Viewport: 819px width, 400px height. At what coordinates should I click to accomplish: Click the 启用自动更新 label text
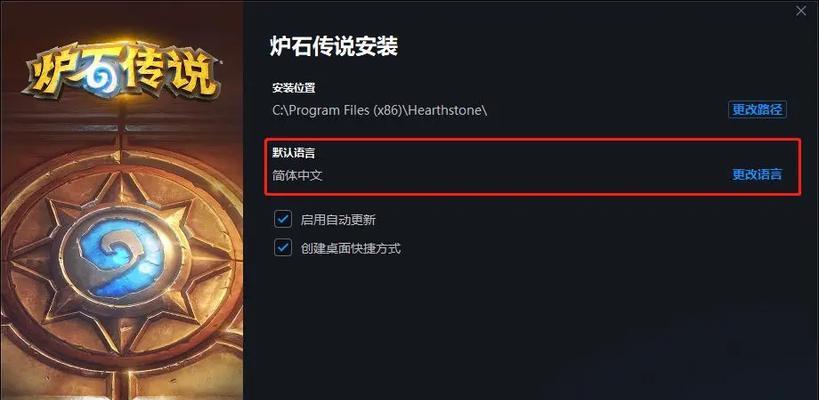click(x=338, y=220)
